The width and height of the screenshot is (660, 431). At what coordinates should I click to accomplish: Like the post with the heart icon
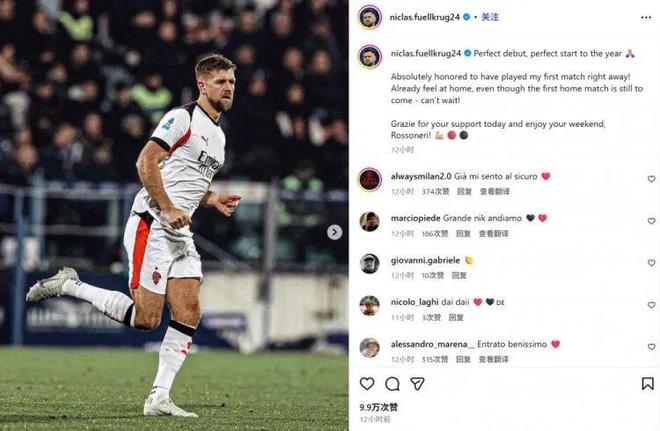click(367, 384)
